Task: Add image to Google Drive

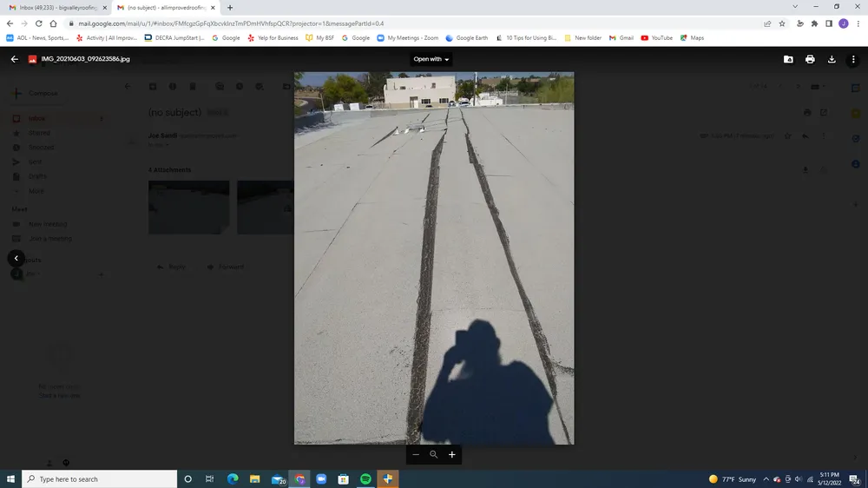Action: tap(788, 59)
